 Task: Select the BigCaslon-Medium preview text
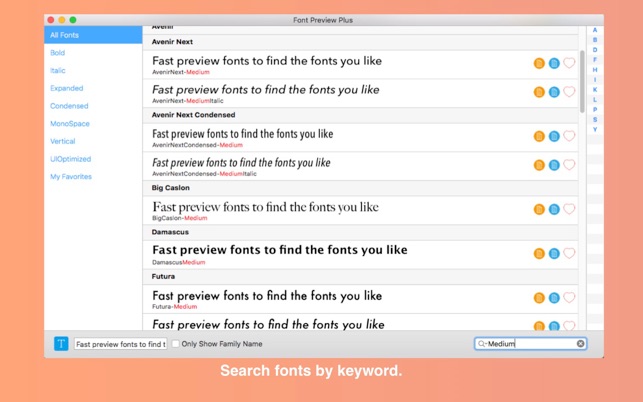click(265, 207)
